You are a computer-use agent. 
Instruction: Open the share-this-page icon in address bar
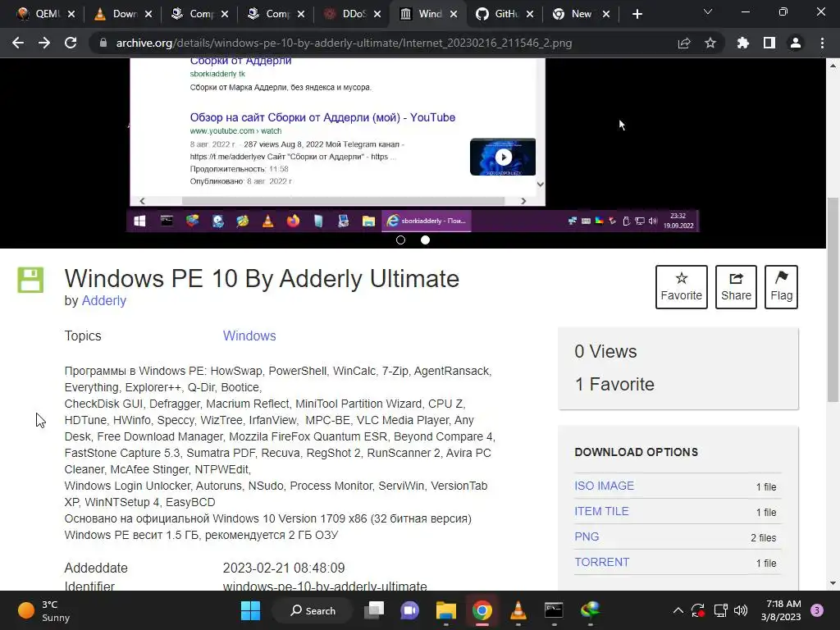pos(684,43)
